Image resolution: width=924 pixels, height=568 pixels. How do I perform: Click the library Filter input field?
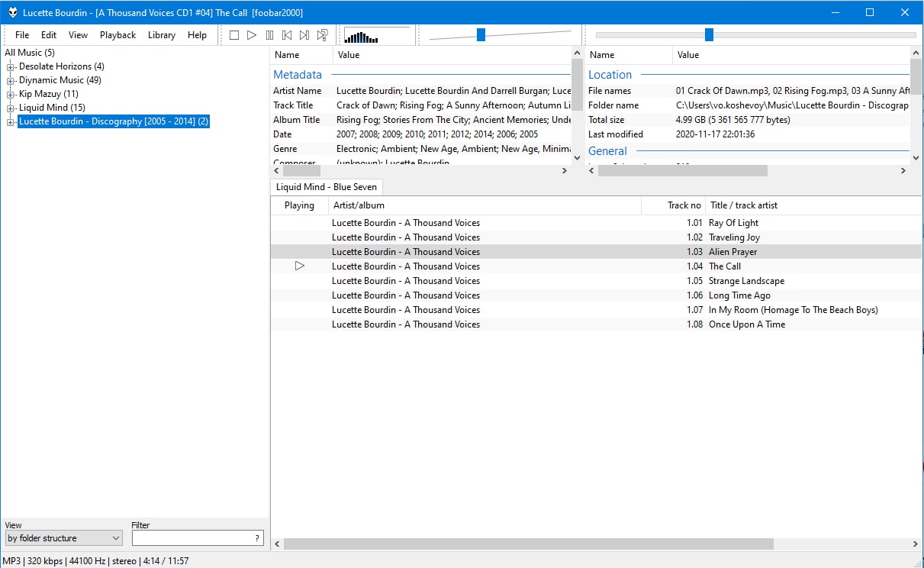click(198, 538)
